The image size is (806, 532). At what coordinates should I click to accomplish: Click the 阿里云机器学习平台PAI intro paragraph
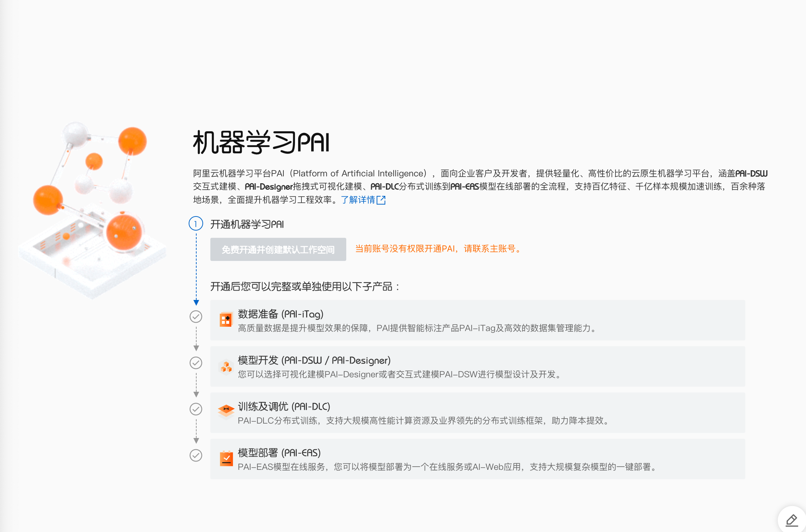480,186
